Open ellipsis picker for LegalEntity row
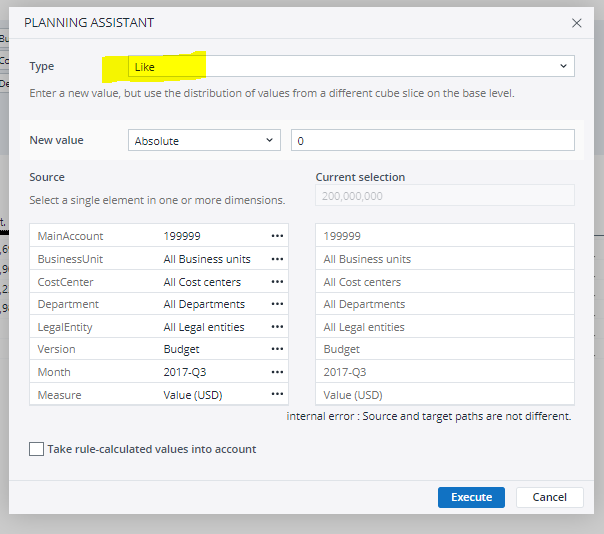 coord(277,327)
